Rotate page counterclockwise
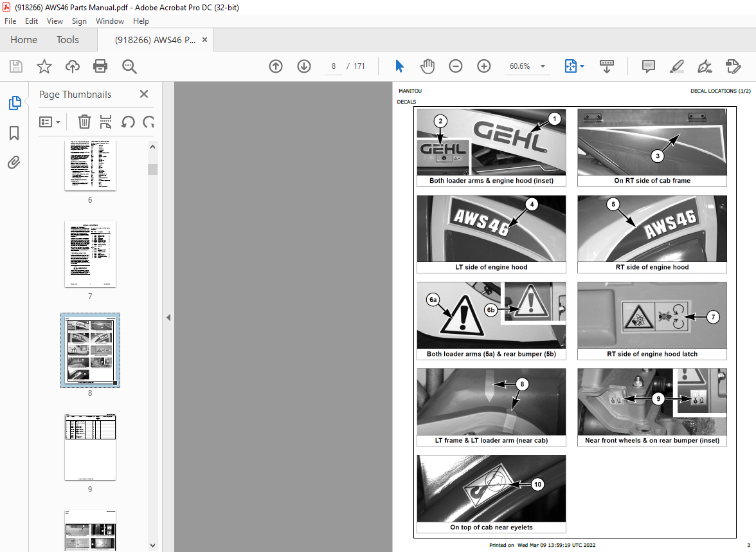Screen dimensions: 756x552 128,122
